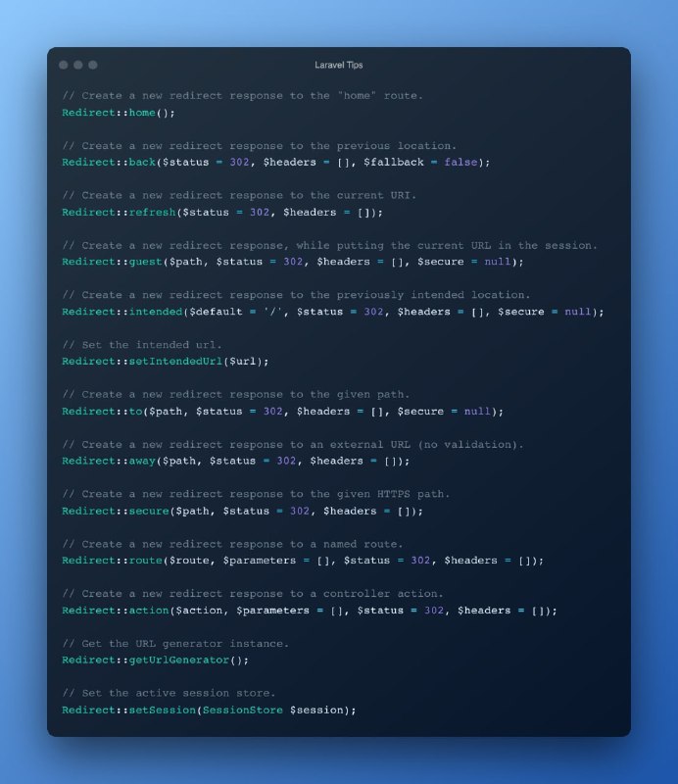Click the comment about the current URI
This screenshot has width=678, height=784.
[x=239, y=195]
